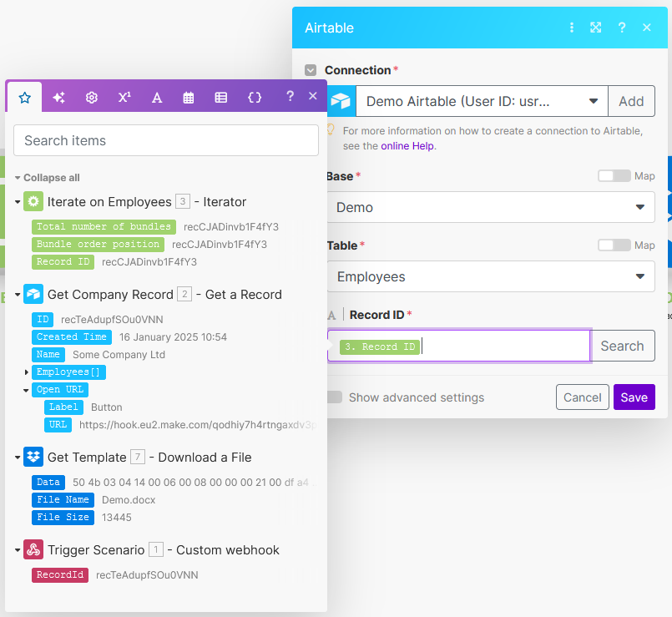Viewport: 672px width, 617px height.
Task: Open the general functions gear tab
Action: tap(91, 98)
